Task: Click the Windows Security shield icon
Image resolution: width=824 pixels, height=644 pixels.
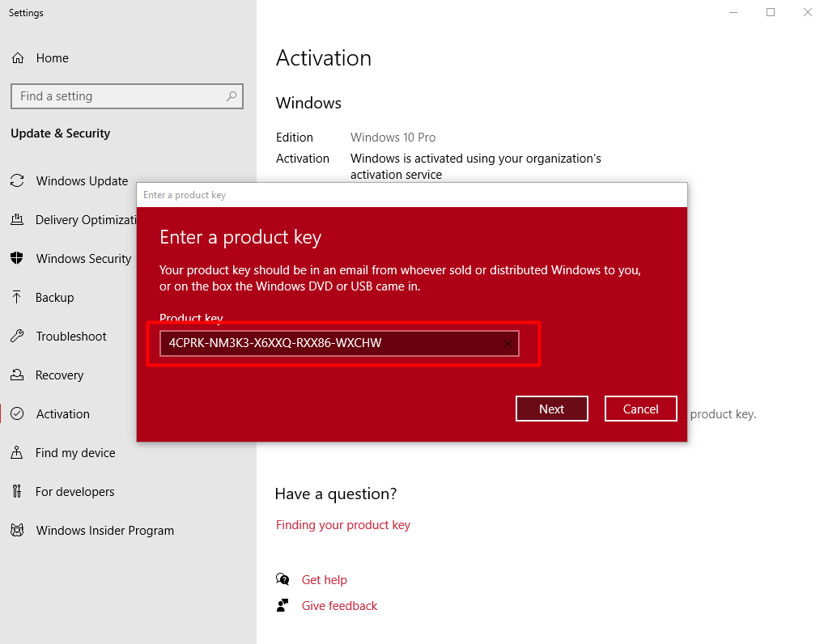Action: click(x=17, y=258)
